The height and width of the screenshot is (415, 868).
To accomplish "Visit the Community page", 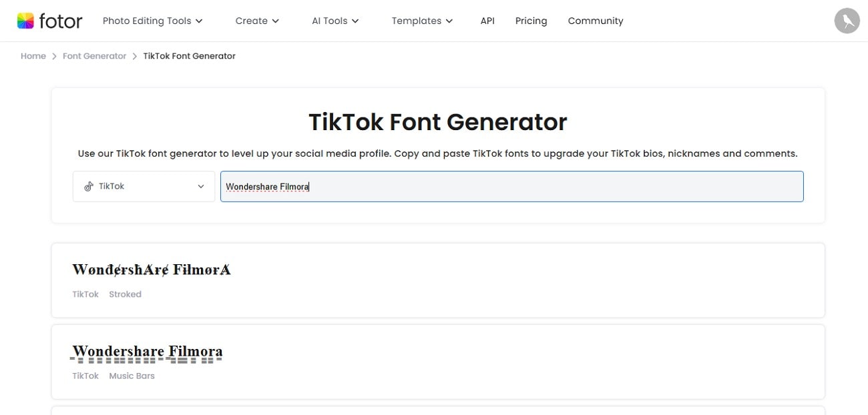I will (x=596, y=21).
